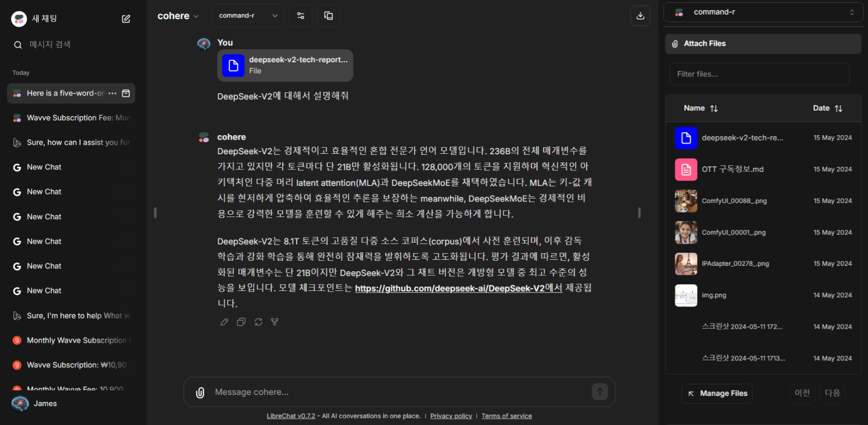Image resolution: width=868 pixels, height=425 pixels.
Task: Select ComfyUI_00088_.png thumbnail
Action: click(686, 201)
